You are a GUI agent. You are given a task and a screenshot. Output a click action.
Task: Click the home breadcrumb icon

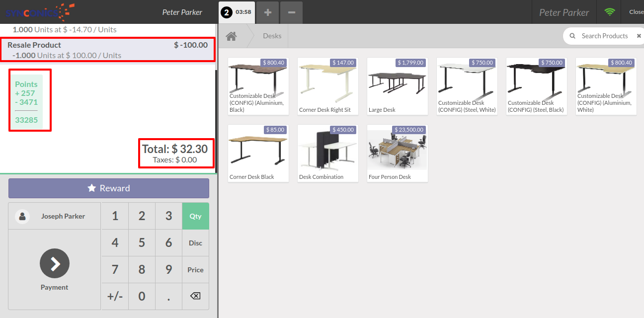coord(231,36)
